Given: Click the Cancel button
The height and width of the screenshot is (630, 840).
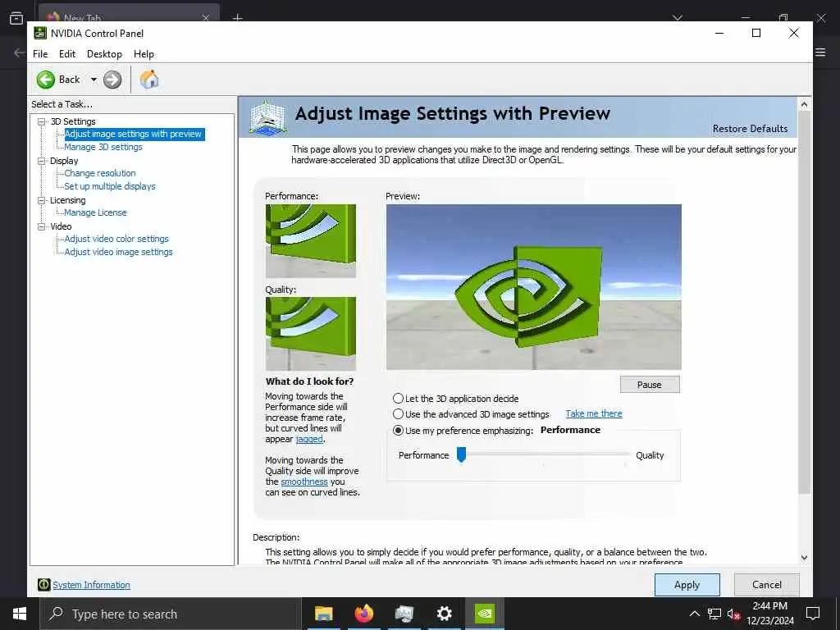Looking at the screenshot, I should 767,585.
